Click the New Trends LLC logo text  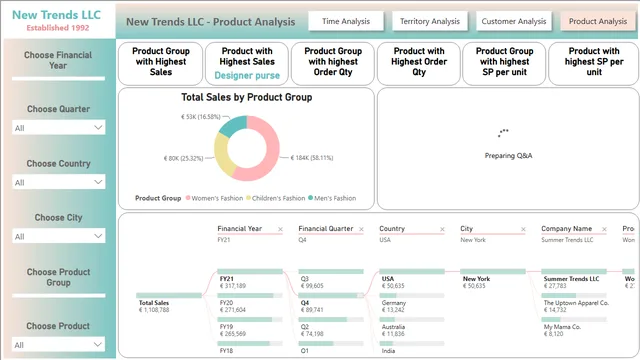[56, 15]
